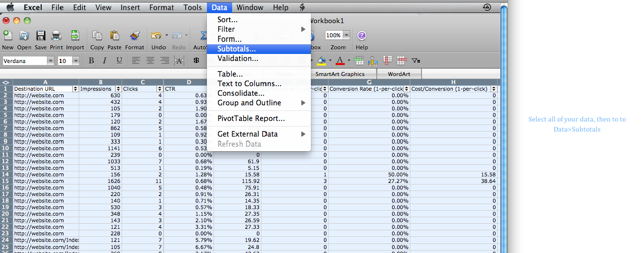Image resolution: width=644 pixels, height=253 pixels.
Task: Choose Validation... menu item
Action: click(x=259, y=58)
